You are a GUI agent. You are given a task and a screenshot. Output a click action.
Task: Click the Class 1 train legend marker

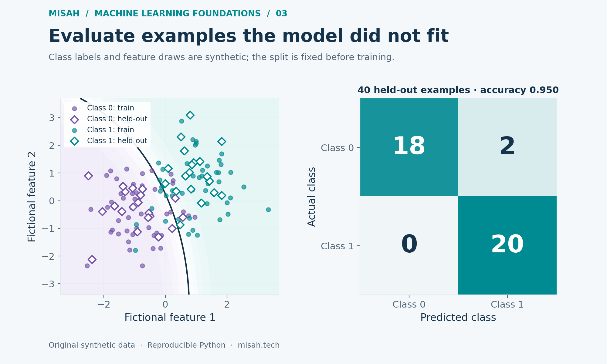(74, 130)
